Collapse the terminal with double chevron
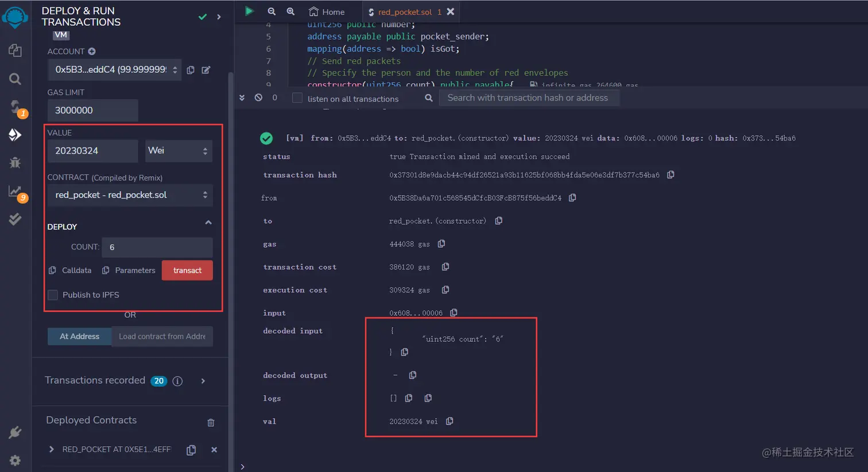868x472 pixels. [x=242, y=97]
